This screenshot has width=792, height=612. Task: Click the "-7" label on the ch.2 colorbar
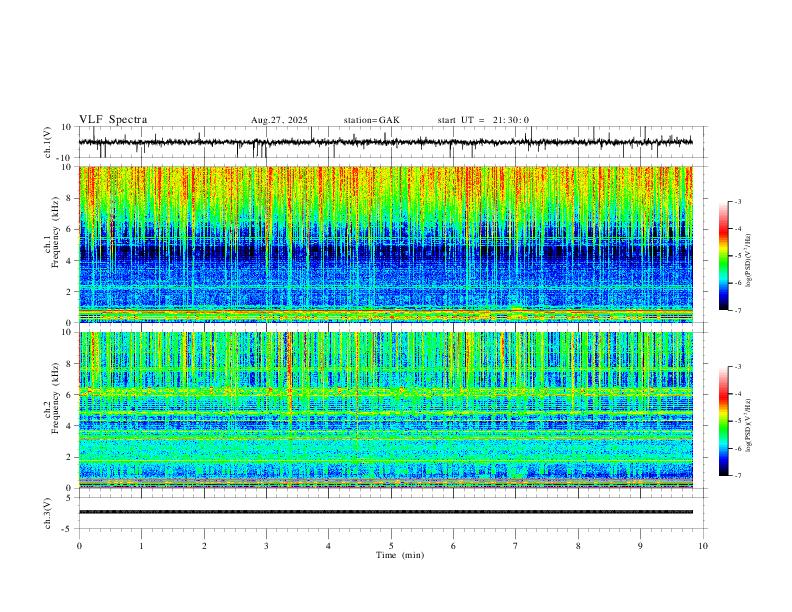[x=737, y=475]
